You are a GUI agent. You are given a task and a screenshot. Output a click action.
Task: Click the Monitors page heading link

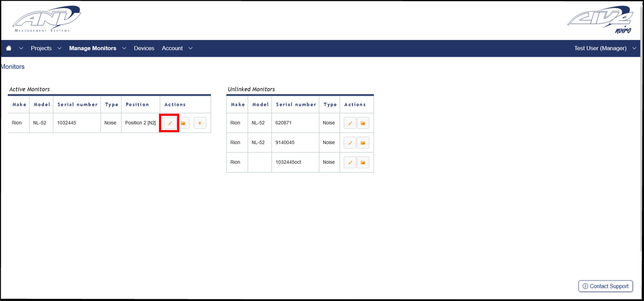[13, 67]
